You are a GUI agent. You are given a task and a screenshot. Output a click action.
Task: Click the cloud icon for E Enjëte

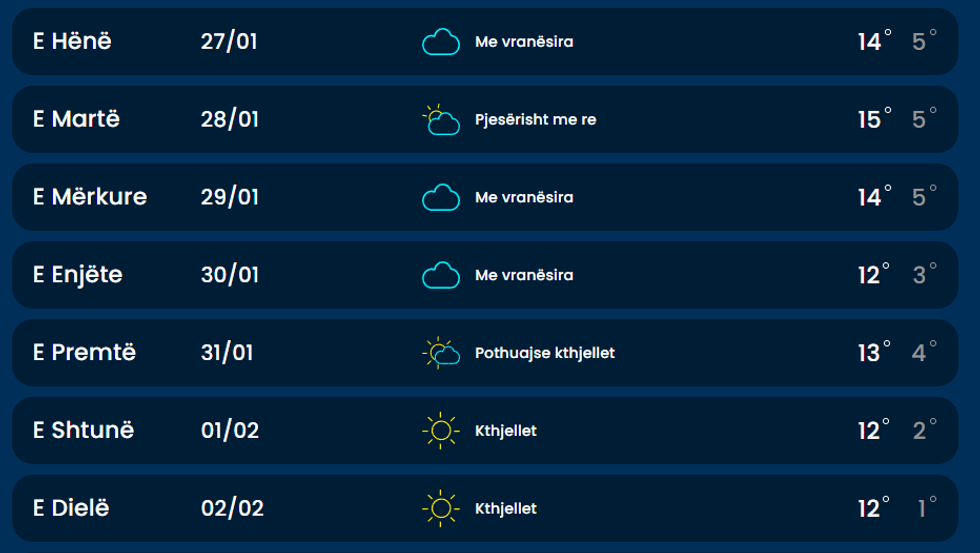(440, 275)
